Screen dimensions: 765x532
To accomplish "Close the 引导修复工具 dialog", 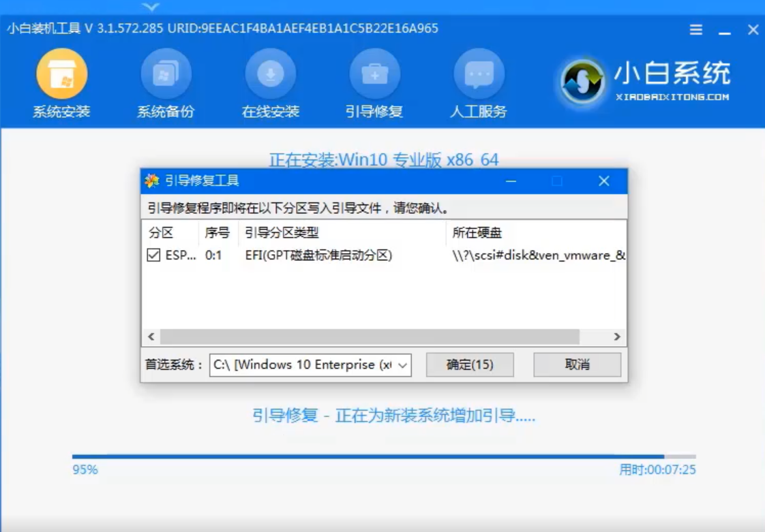I will pyautogui.click(x=604, y=181).
